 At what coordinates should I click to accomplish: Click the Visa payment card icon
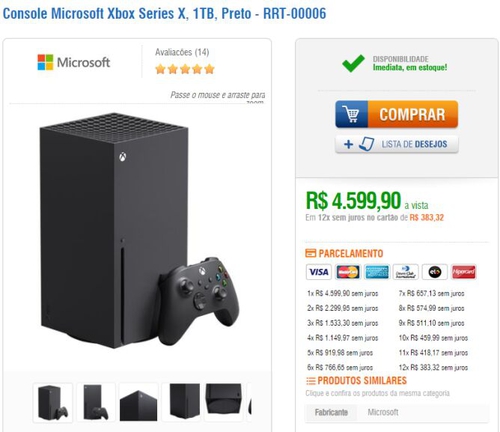[x=319, y=272]
